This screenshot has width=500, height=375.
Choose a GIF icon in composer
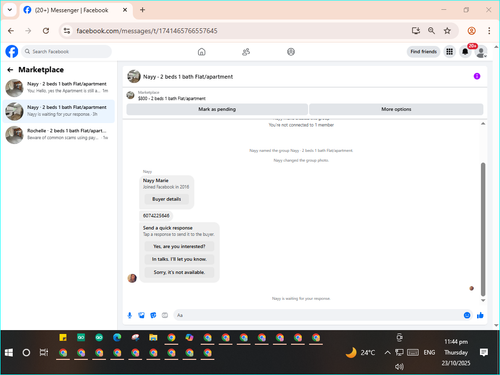[x=165, y=315]
